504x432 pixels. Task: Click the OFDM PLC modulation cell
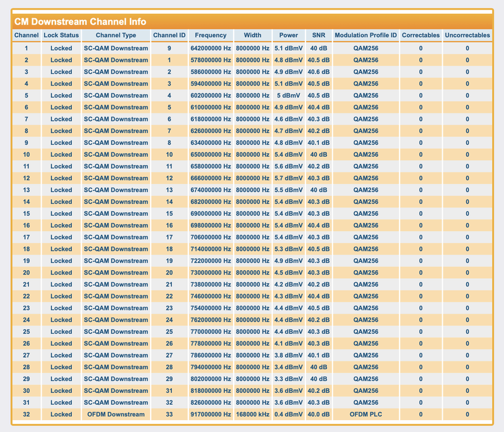click(366, 414)
